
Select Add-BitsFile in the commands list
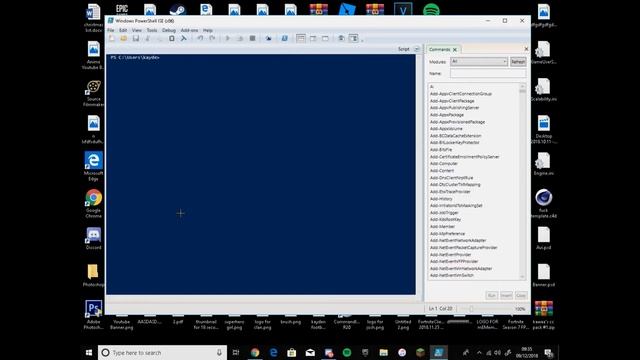pos(441,150)
